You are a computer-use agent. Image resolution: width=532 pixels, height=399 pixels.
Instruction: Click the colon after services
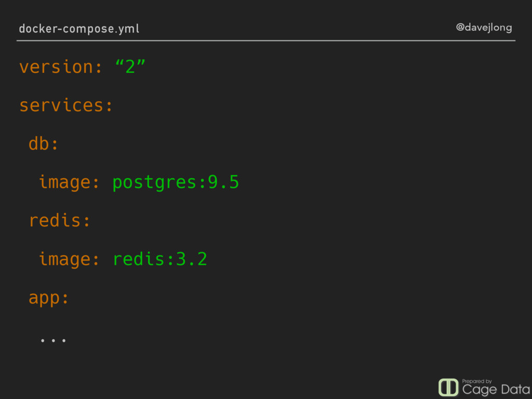coord(109,107)
